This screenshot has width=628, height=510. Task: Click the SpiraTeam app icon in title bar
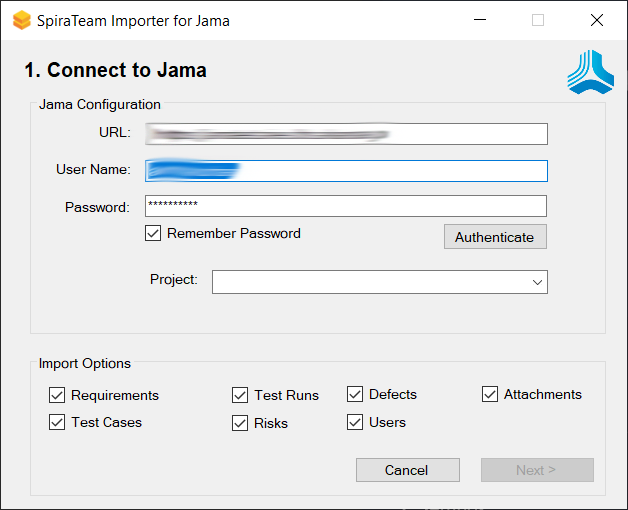tap(21, 20)
